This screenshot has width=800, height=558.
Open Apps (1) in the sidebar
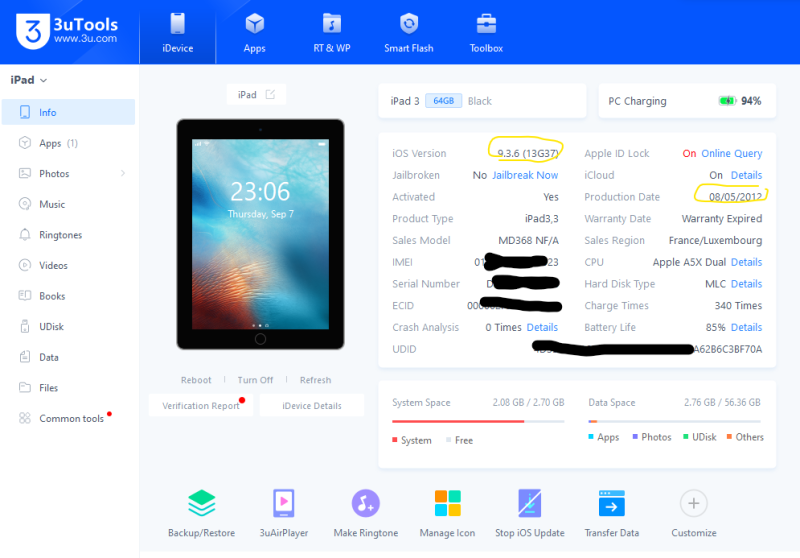[68, 143]
